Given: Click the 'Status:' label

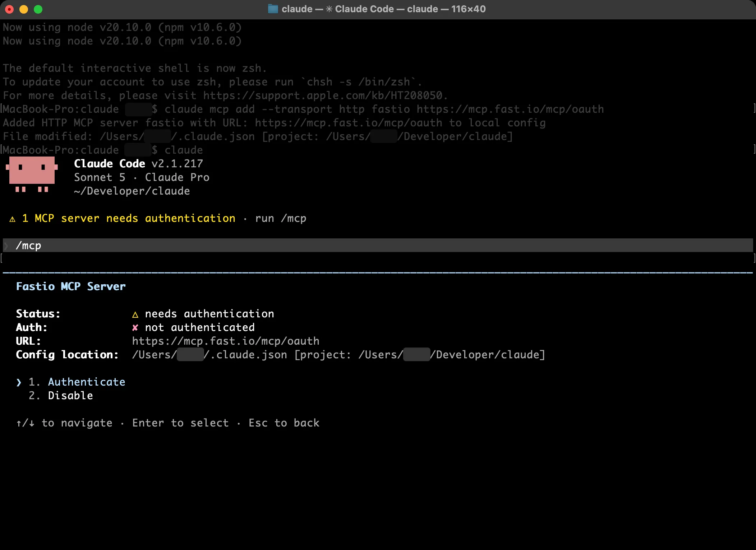Looking at the screenshot, I should [38, 314].
